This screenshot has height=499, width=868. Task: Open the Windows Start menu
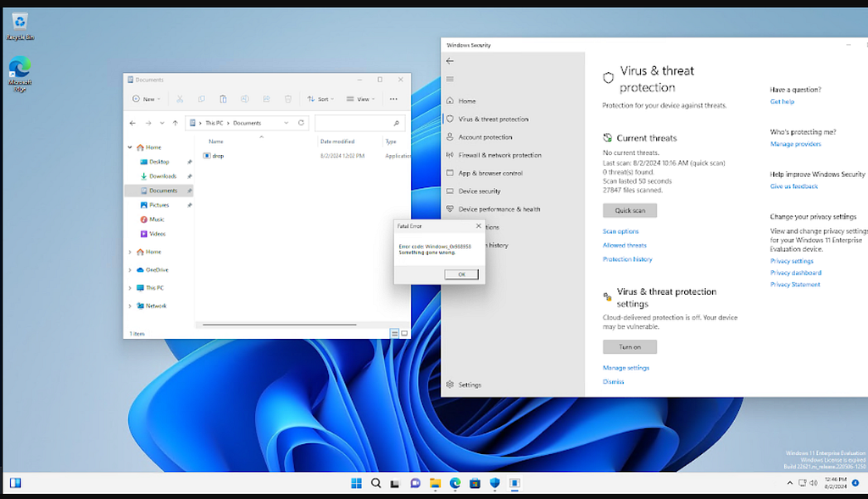(x=357, y=483)
